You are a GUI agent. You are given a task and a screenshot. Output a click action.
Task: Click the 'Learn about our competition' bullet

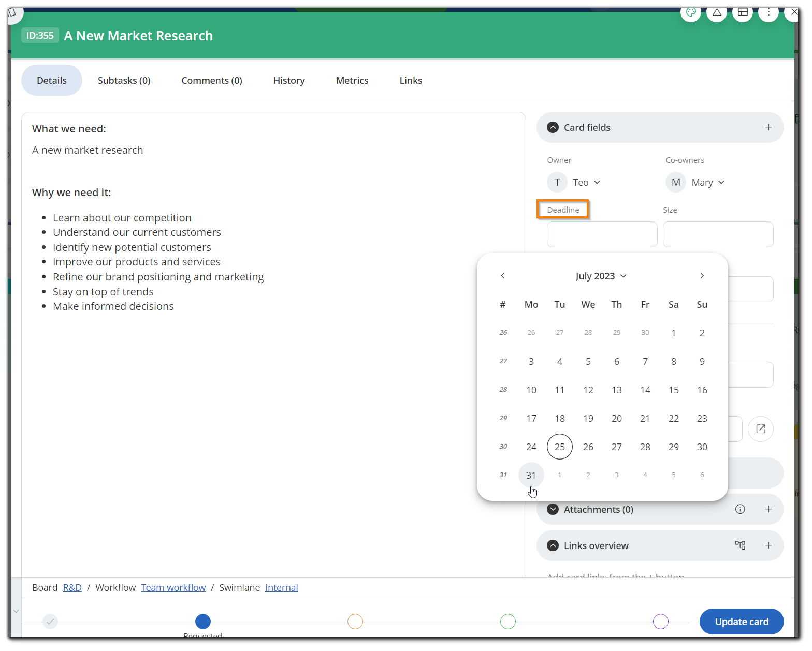click(122, 218)
